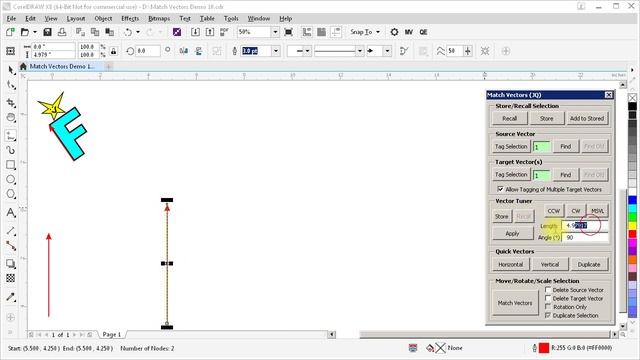
Task: Expand the Open button dropdown arrow
Action: [35, 32]
